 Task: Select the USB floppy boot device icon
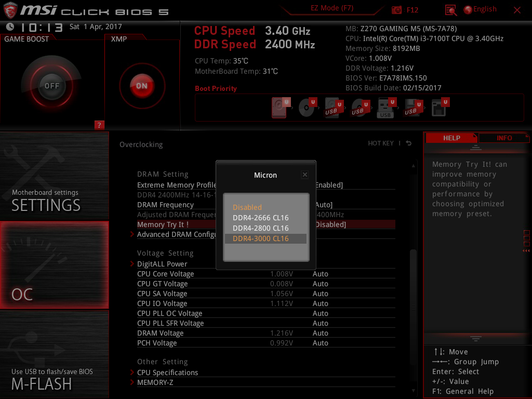click(x=414, y=108)
